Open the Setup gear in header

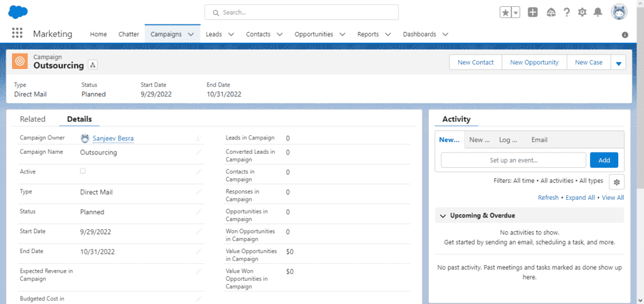(582, 13)
